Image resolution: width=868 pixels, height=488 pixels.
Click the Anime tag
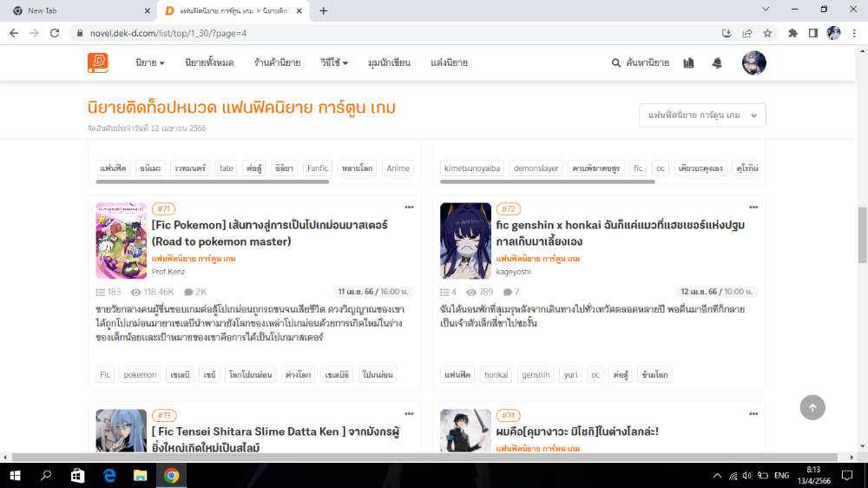click(x=398, y=168)
